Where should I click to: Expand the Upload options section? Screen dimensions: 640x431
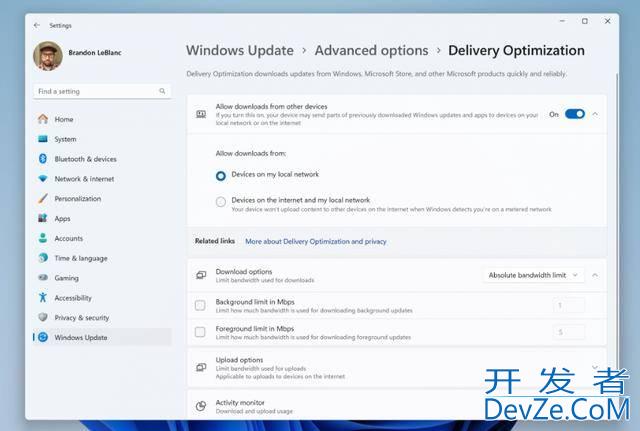(x=595, y=367)
